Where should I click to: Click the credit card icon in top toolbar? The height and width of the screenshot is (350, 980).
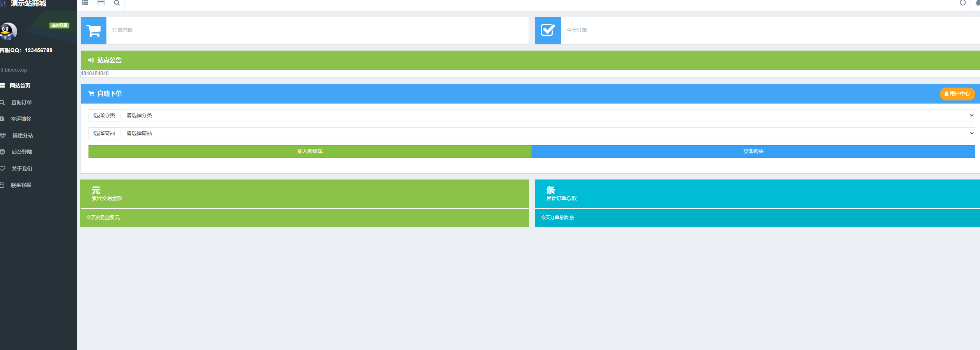[x=101, y=3]
